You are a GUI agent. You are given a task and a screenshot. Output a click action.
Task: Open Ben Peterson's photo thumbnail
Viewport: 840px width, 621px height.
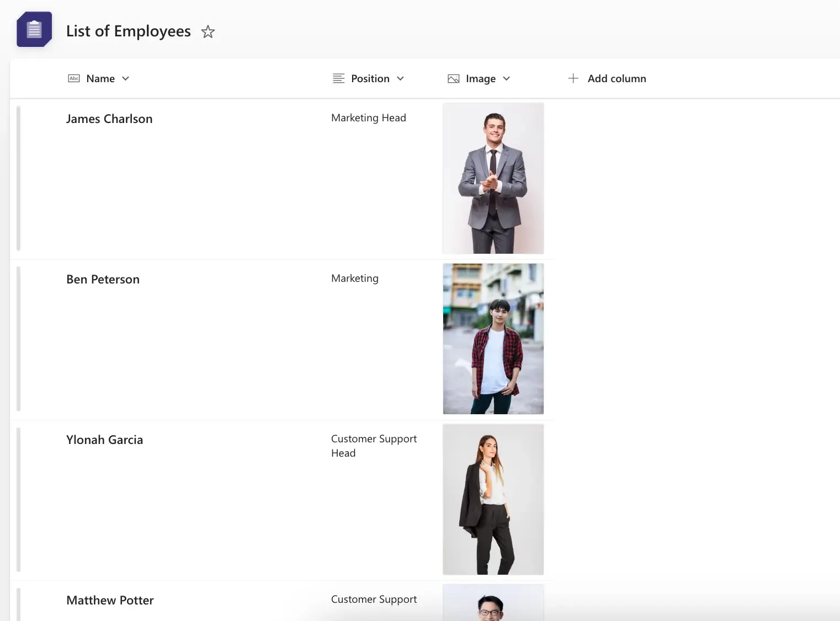click(493, 339)
